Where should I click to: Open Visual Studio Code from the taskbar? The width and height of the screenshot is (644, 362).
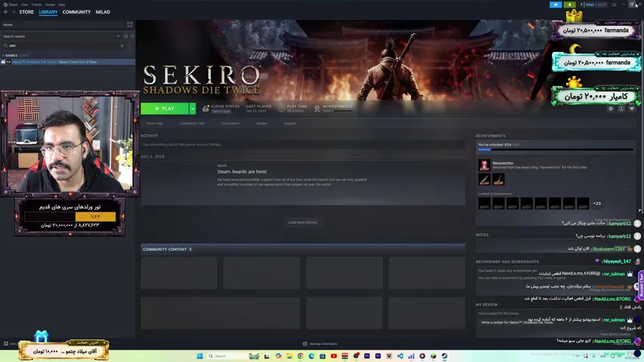[400, 356]
